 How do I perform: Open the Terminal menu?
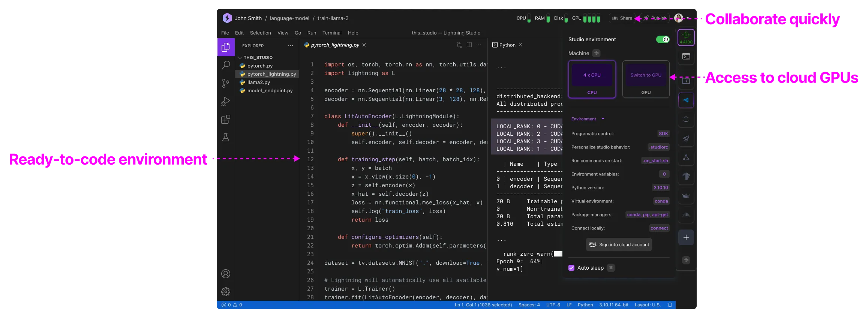click(x=332, y=33)
